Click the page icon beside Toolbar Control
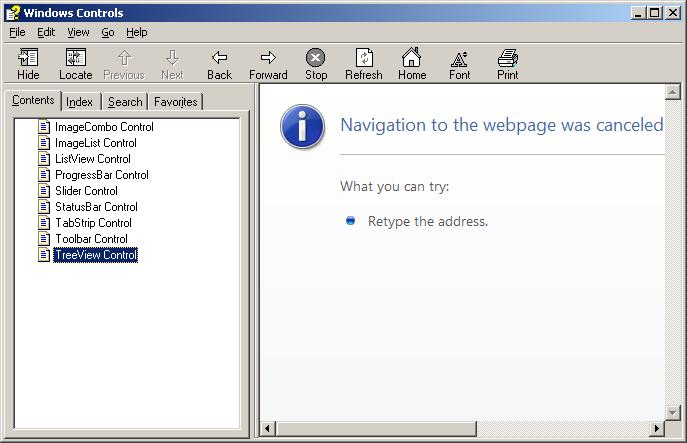687x443 pixels. pos(44,238)
